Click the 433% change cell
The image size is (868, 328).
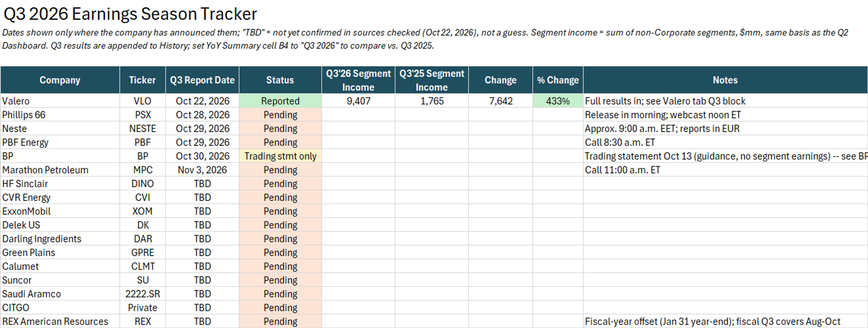coord(558,101)
